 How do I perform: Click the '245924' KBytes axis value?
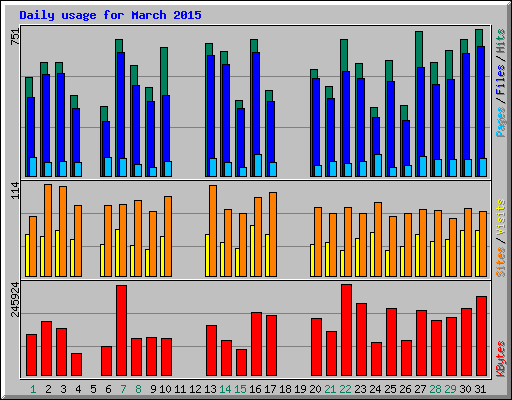[x=15, y=299]
